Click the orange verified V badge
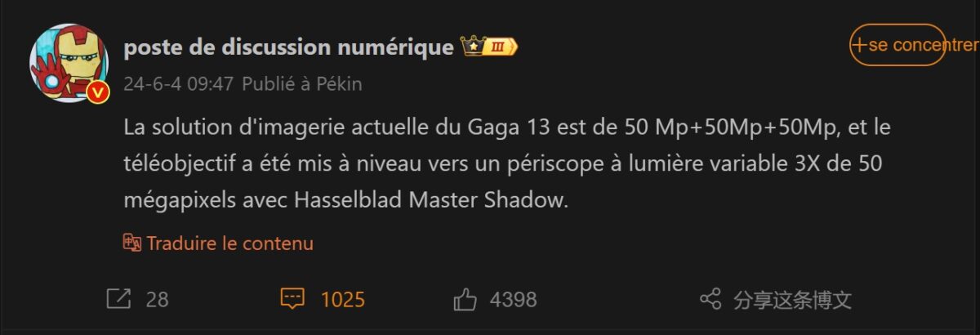This screenshot has height=335, width=980. click(98, 93)
